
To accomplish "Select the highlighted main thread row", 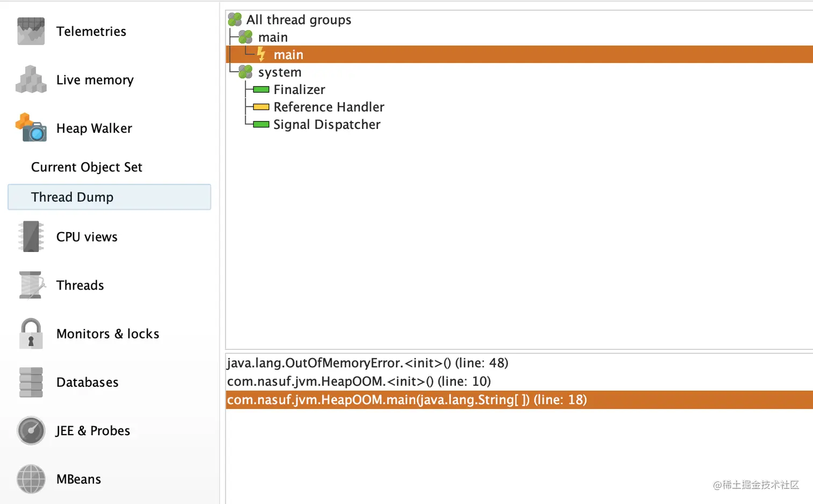I will 519,54.
